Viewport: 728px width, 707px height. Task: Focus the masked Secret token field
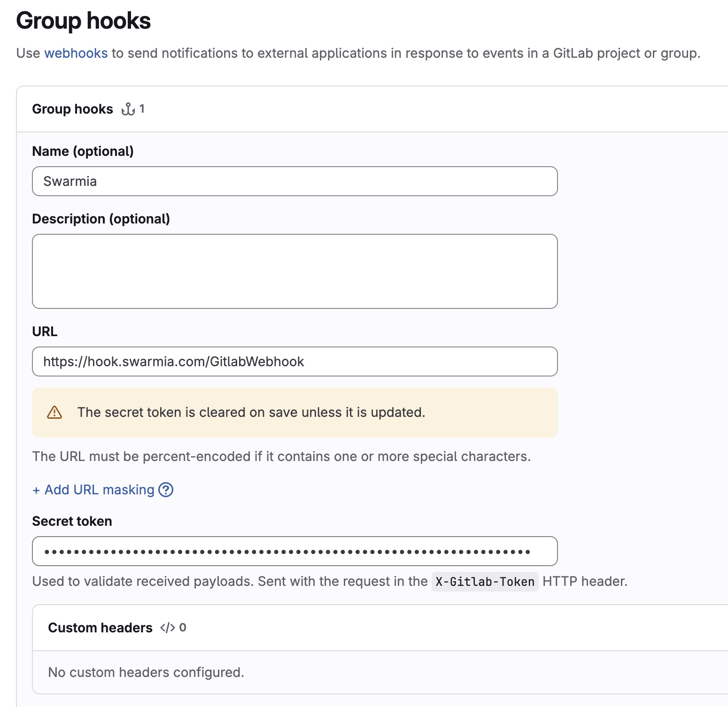pyautogui.click(x=294, y=551)
